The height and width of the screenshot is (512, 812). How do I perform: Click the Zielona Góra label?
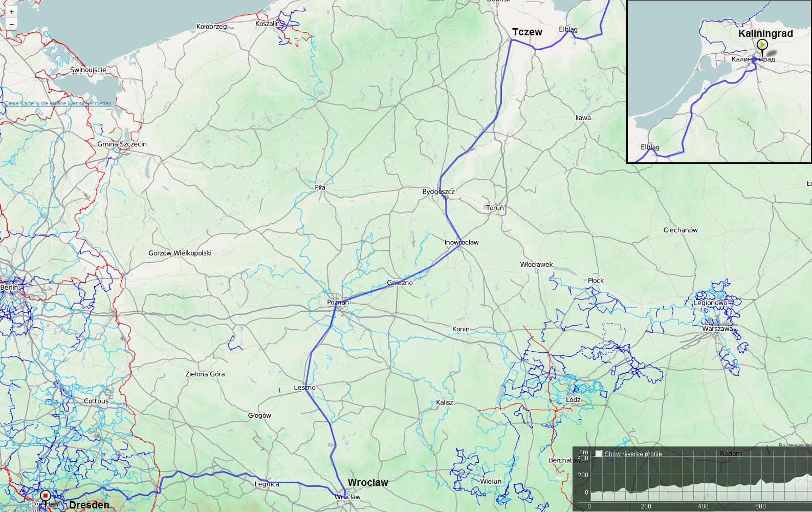205,374
